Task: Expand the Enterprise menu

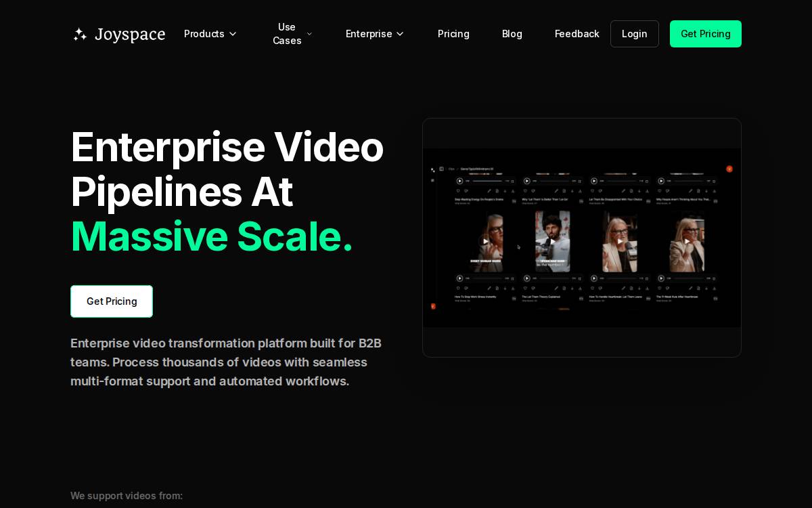Action: coord(375,34)
